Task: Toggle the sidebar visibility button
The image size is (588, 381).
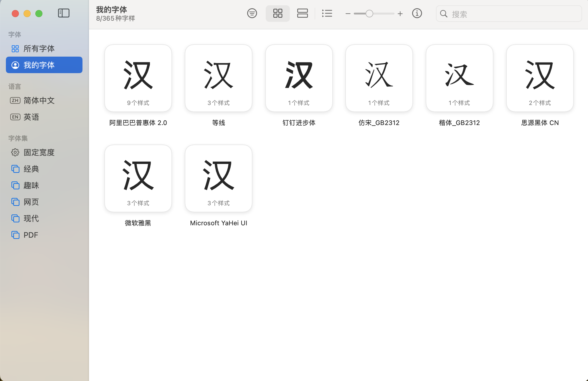Action: click(64, 13)
